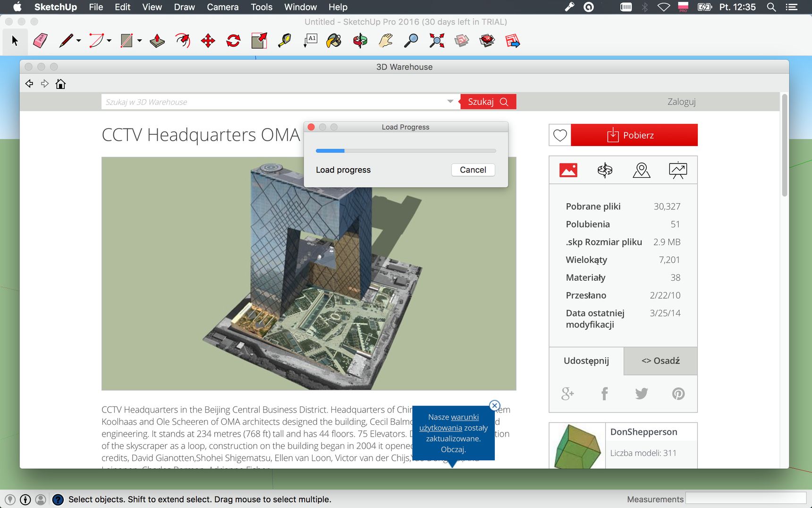This screenshot has height=508, width=812.
Task: Click the status bar help question icon
Action: pos(58,499)
